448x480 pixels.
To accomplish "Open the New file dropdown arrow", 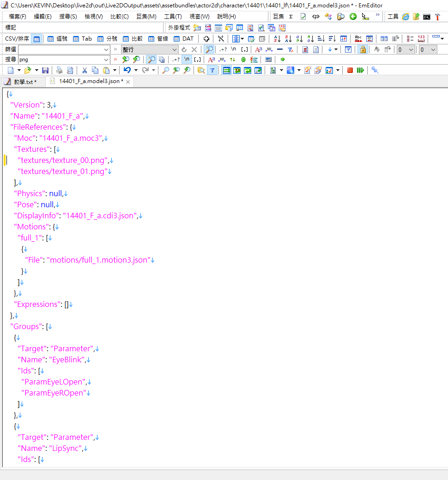I will (19, 70).
